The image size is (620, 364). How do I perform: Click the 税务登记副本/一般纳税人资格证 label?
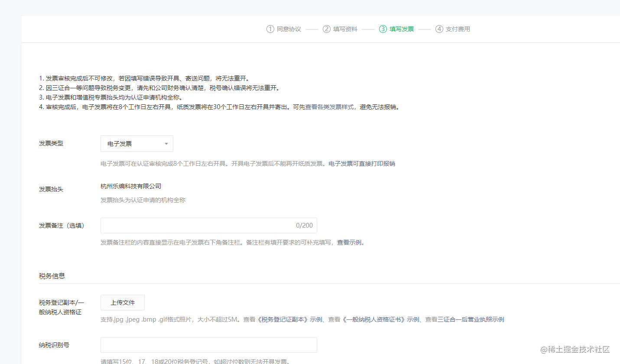[62, 307]
